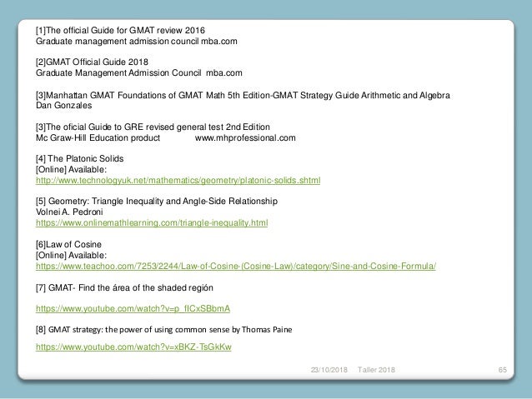Image resolution: width=532 pixels, height=399 pixels.
Task: Click 'The oficial Guide to GRE revised general test' line
Action: click(153, 127)
